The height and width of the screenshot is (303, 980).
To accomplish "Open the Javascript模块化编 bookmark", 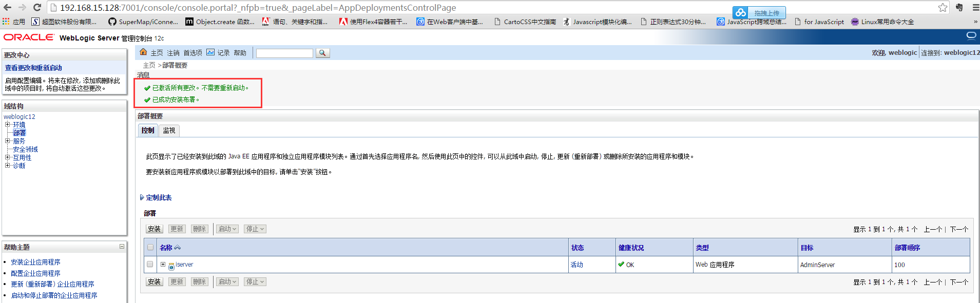I will (597, 22).
